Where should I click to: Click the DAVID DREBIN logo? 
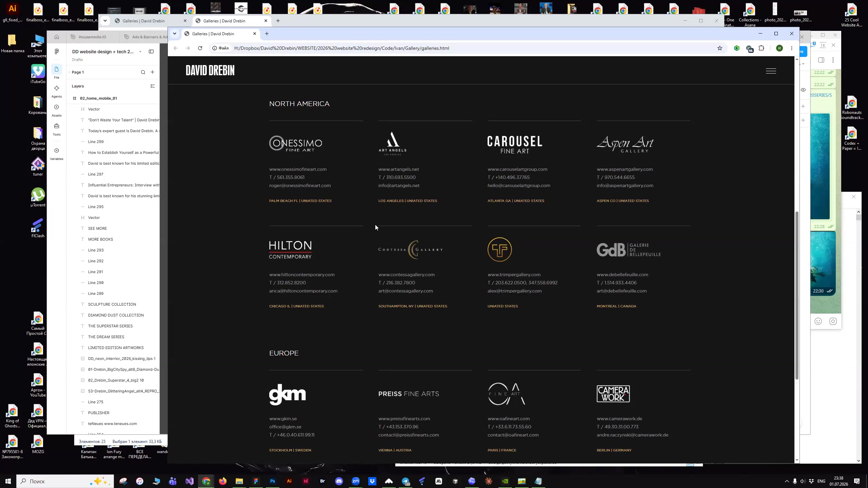[x=210, y=70]
